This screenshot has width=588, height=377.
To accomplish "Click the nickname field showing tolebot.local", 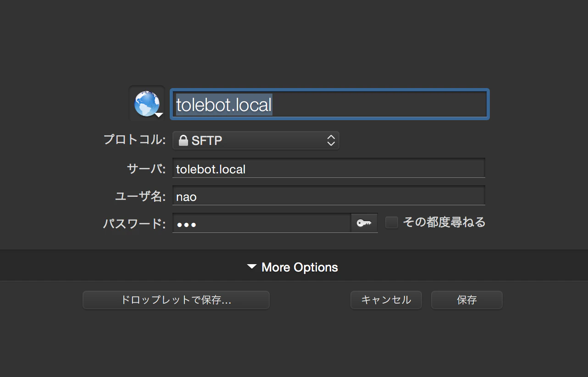I will coord(330,105).
